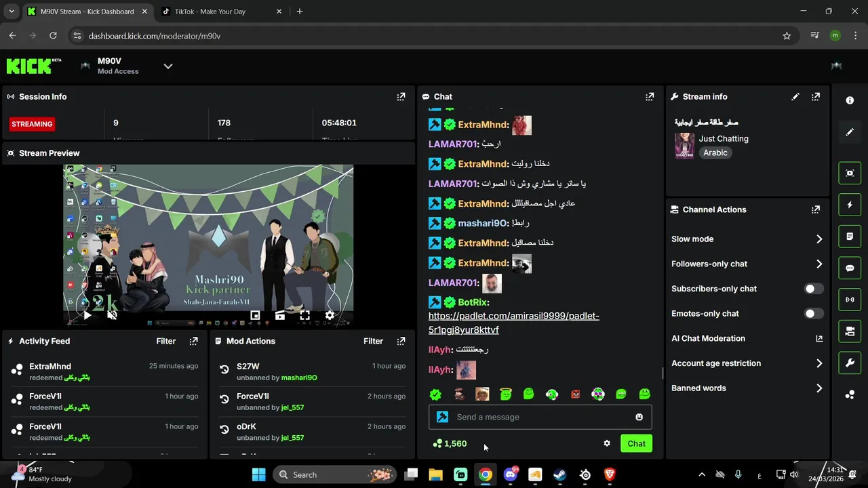Viewport: 868px width, 488px height.
Task: Enter fullscreen on stream preview
Action: pos(305,315)
